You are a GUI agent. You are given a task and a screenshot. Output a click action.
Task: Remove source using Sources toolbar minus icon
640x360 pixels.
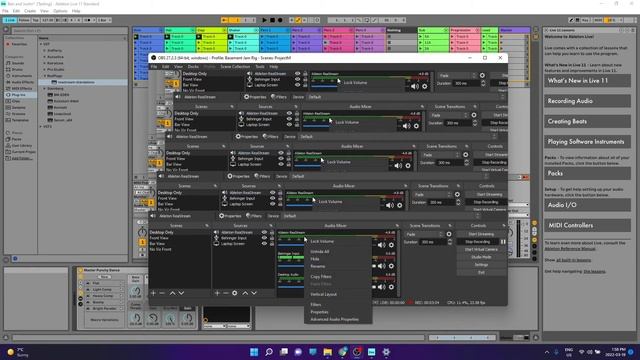[225, 293]
